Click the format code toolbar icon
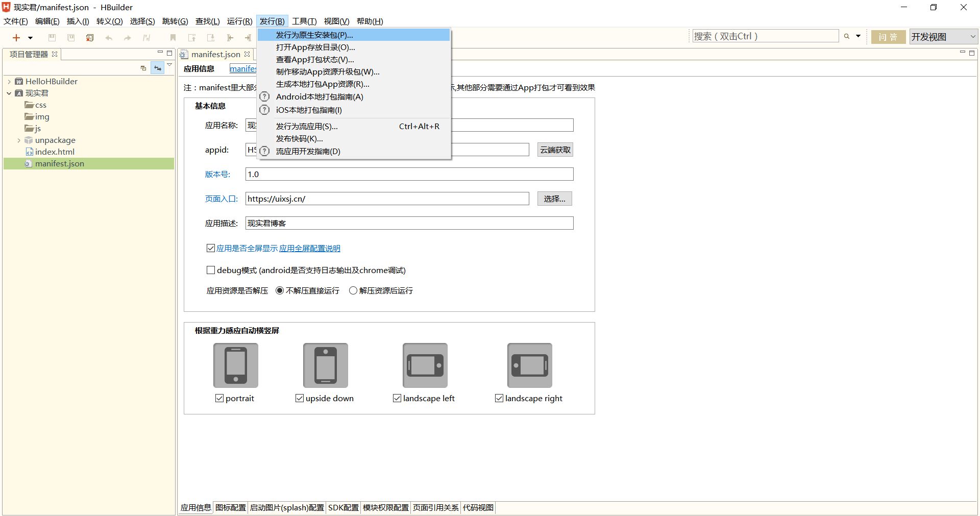Screen dimensions: 980x516 tap(146, 38)
